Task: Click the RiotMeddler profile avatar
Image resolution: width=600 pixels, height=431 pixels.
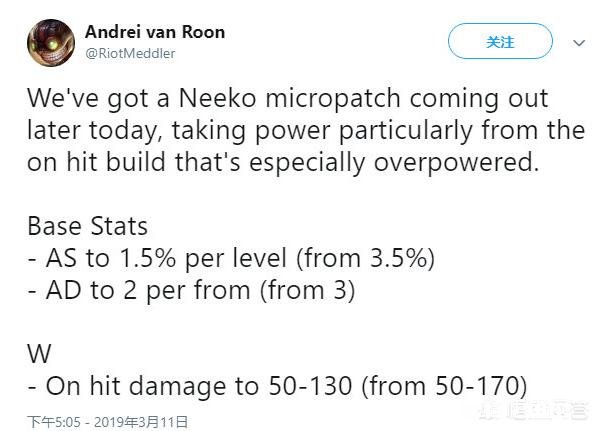Action: point(51,42)
